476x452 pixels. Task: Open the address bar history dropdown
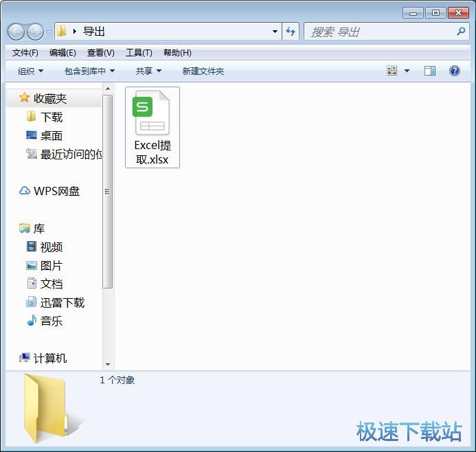pyautogui.click(x=275, y=32)
